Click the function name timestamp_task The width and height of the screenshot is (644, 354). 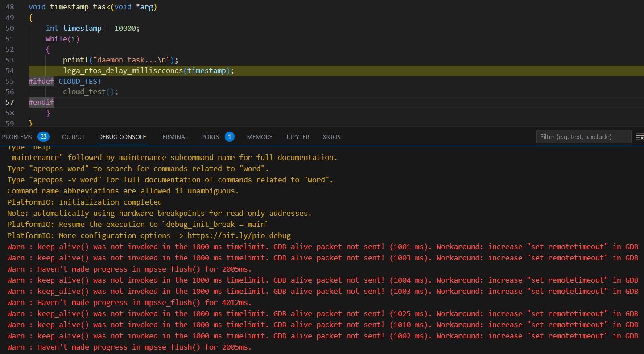[80, 7]
